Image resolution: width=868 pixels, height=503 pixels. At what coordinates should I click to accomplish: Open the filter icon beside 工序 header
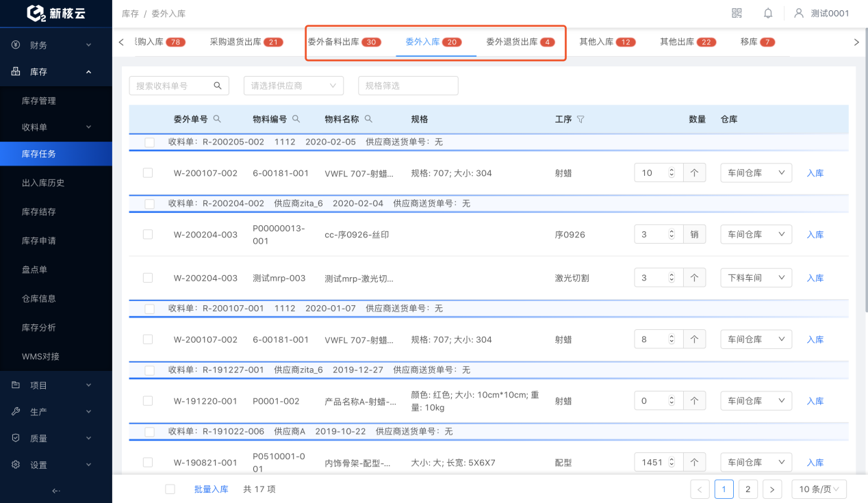click(x=580, y=119)
